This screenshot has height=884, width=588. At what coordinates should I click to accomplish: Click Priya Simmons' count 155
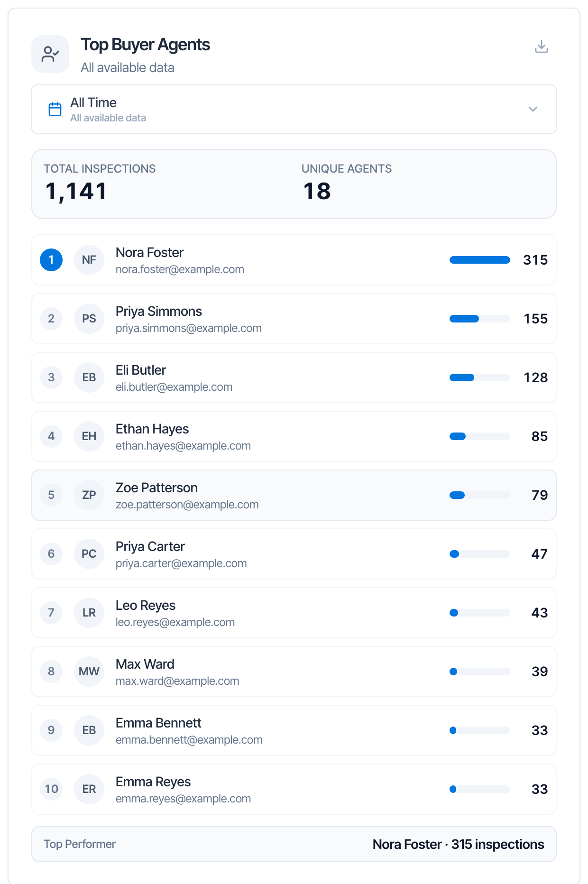536,319
